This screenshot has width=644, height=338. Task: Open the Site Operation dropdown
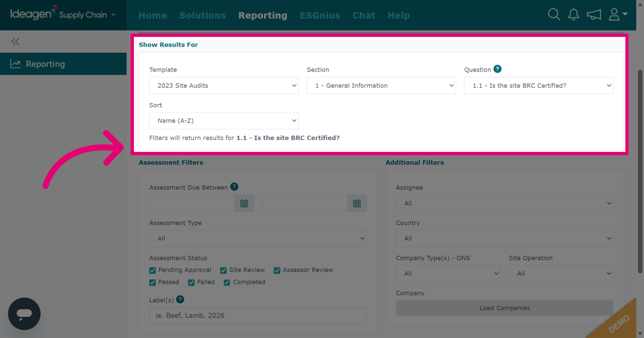[x=561, y=274]
